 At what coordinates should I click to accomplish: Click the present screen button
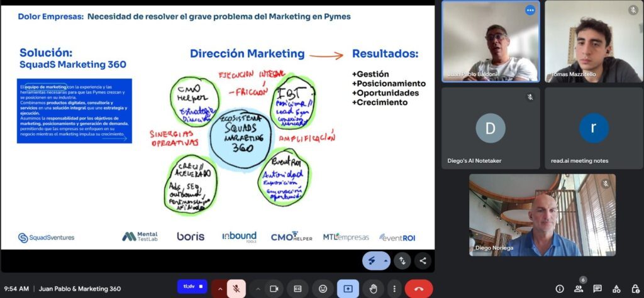(x=348, y=289)
